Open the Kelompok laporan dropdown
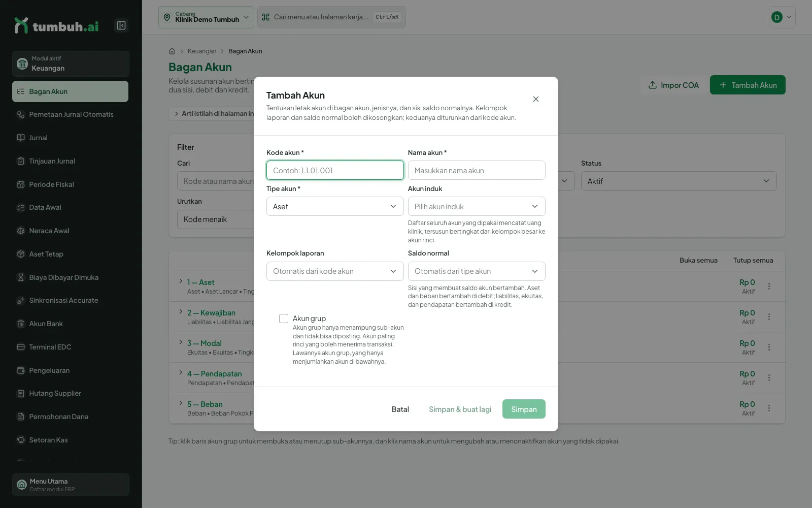 (x=335, y=271)
